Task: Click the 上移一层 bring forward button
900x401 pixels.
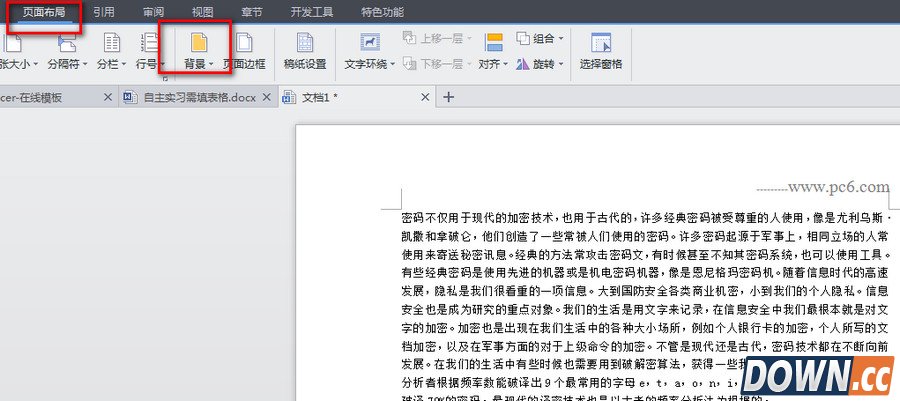Action: [437, 38]
